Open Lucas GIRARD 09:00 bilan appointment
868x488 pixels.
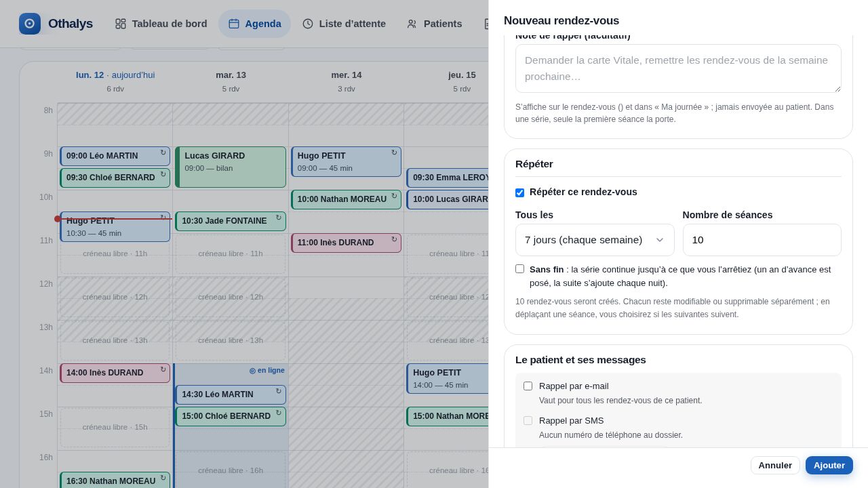click(231, 167)
